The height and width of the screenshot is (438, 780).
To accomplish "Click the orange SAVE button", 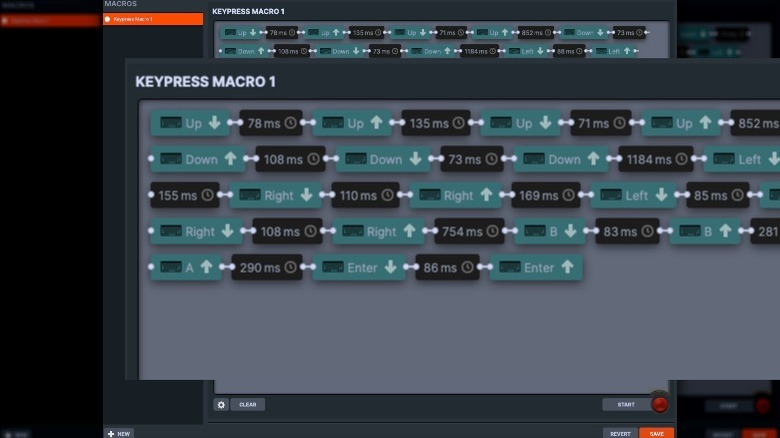I will pos(656,434).
